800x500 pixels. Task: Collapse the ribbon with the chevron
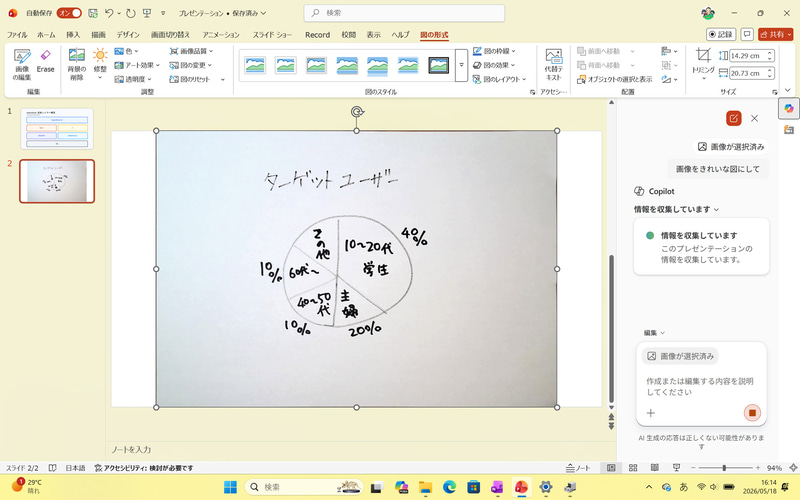(788, 91)
